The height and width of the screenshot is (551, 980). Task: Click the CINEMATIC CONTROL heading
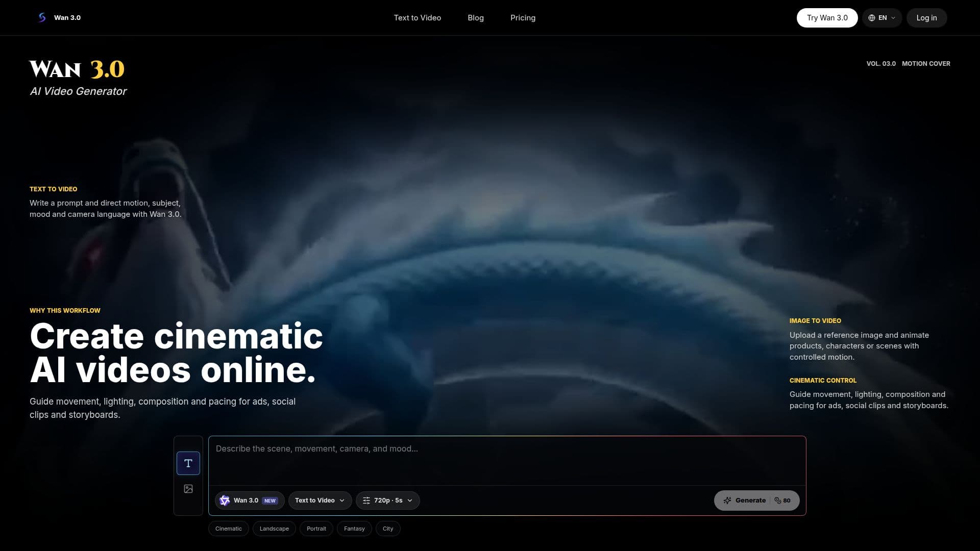point(823,381)
